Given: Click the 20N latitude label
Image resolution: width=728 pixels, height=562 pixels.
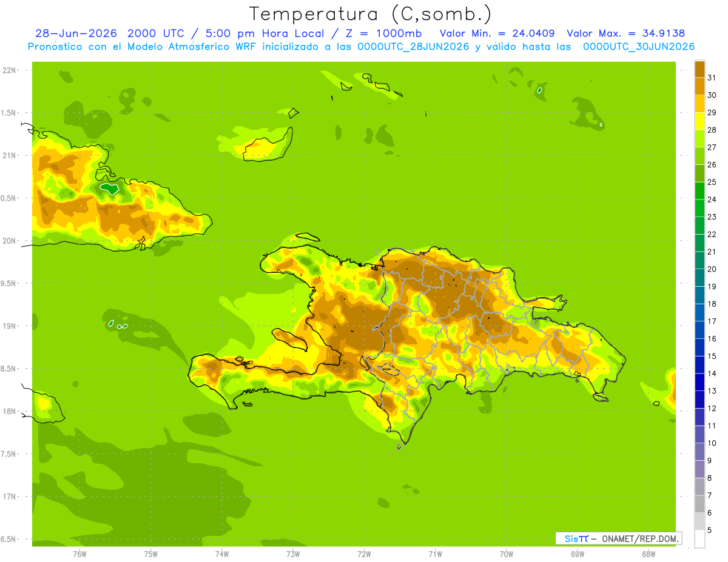Looking at the screenshot, I should [x=10, y=241].
